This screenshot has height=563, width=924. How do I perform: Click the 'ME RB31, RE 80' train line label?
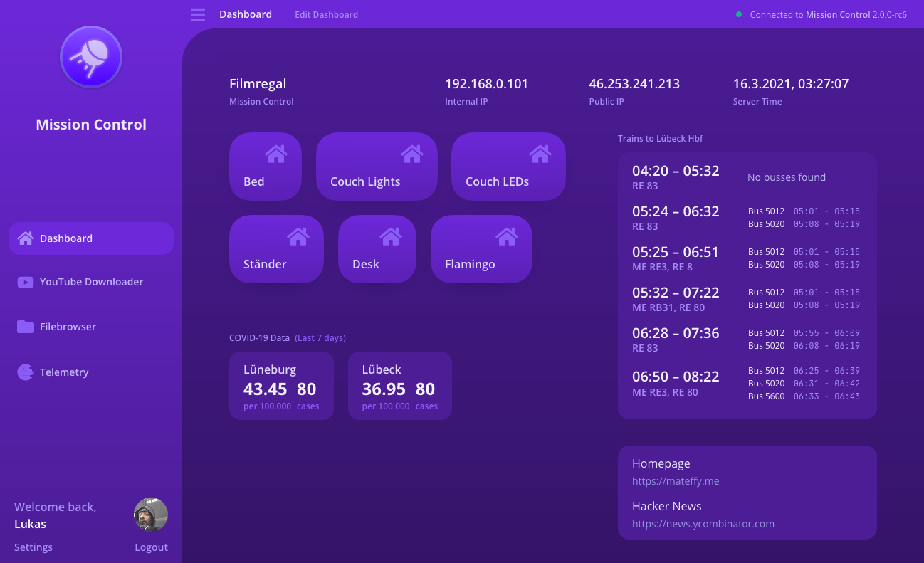(668, 308)
